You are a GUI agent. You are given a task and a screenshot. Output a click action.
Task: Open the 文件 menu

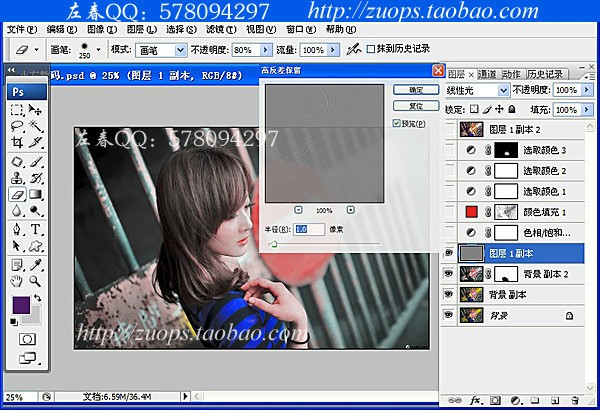coord(22,29)
